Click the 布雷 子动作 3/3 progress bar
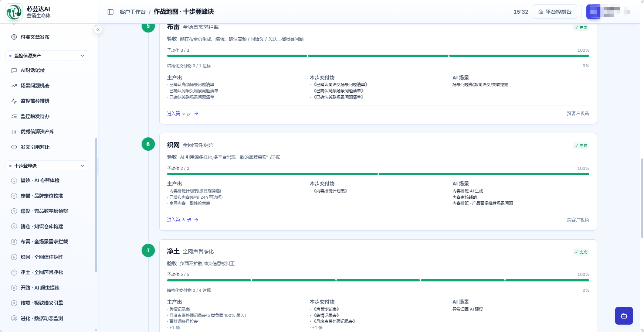Image resolution: width=644 pixels, height=332 pixels. (x=378, y=56)
